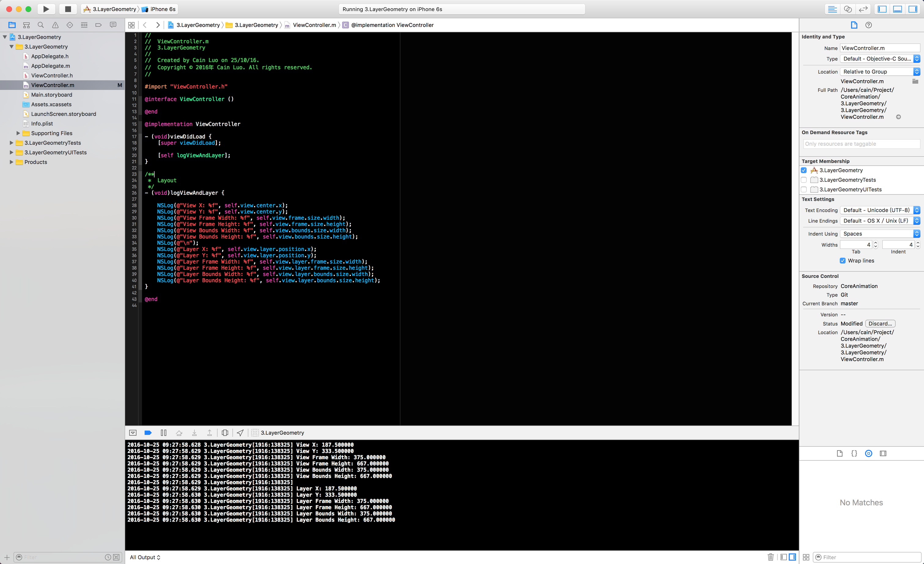The height and width of the screenshot is (564, 924).
Task: Select Main.storyboard in the project navigator
Action: [x=51, y=95]
